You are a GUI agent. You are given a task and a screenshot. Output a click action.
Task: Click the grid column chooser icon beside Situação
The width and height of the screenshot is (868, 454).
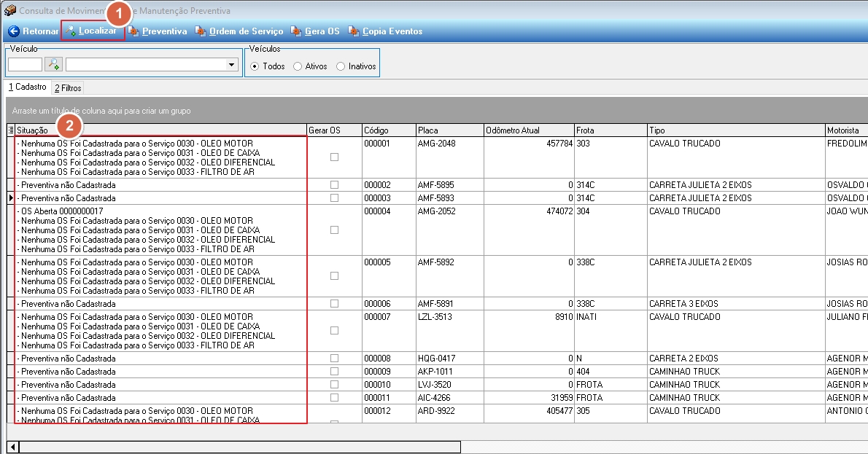pos(10,130)
